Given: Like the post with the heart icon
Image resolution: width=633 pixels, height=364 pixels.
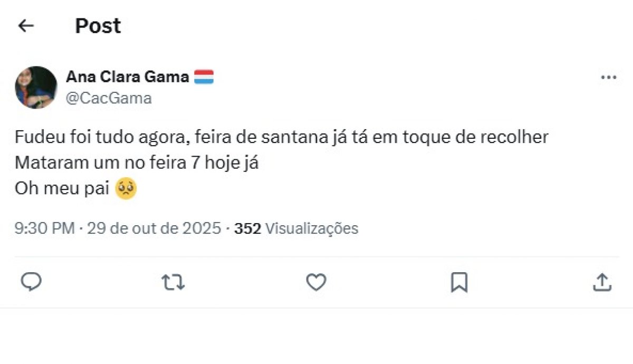Looking at the screenshot, I should tap(316, 283).
